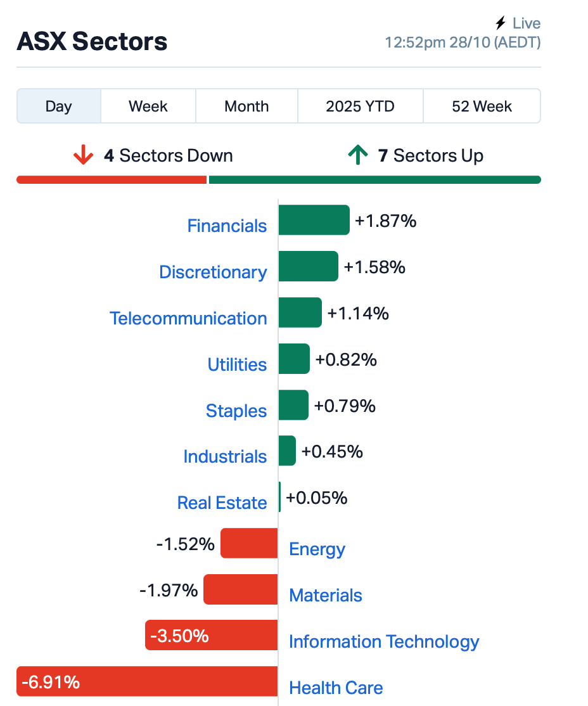Switch to the Month tab

(x=246, y=106)
